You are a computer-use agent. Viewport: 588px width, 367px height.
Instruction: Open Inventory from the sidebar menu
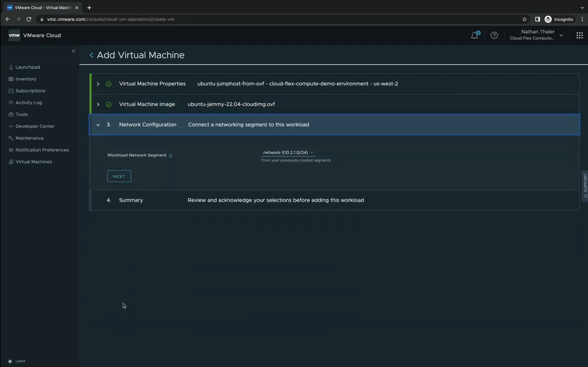coord(26,79)
